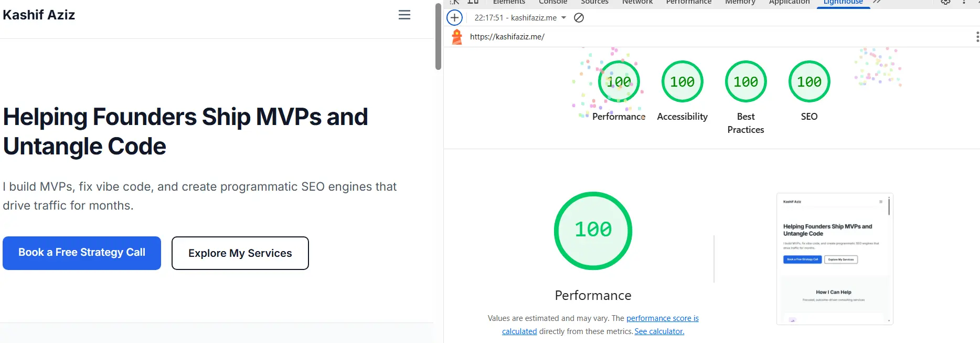Screen dimensions: 980x343
Task: Switch to the Console tab
Action: [x=553, y=2]
